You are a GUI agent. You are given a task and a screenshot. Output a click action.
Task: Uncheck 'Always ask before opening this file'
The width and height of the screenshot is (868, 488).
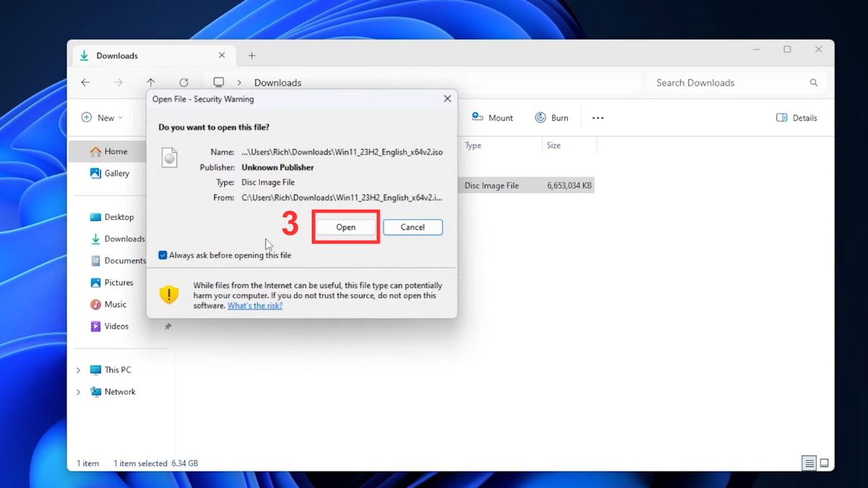click(x=162, y=254)
